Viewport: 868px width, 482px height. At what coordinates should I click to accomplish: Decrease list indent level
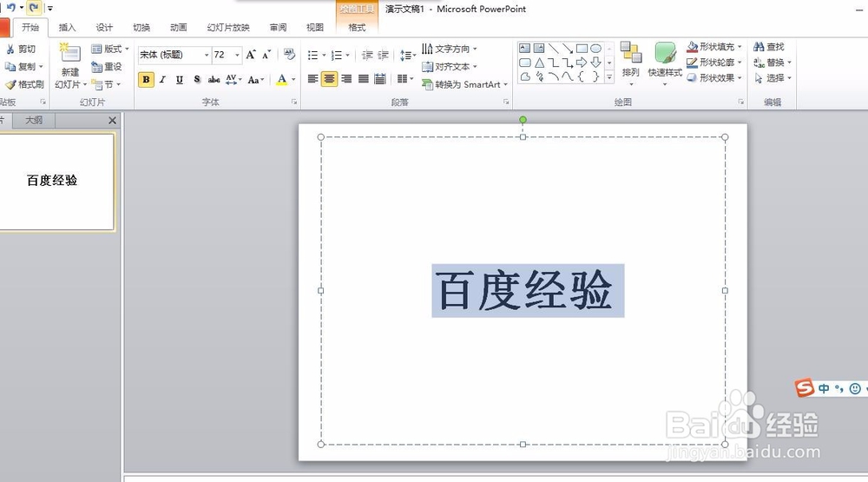pyautogui.click(x=366, y=55)
